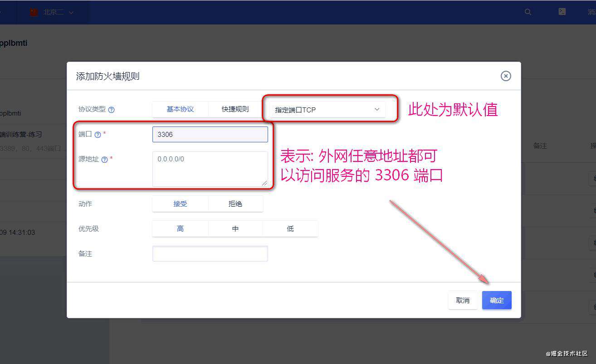Viewport: 596px width, 364px height.
Task: Click the 确定 confirm button
Action: [497, 300]
